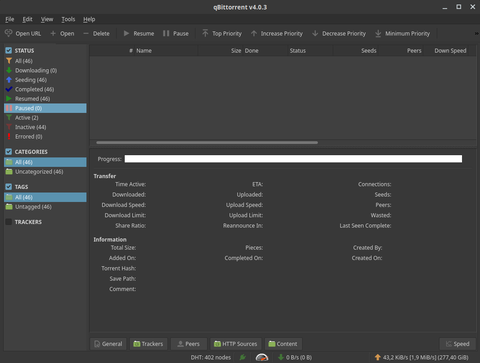Expand the toolbar overflow chevron
The height and width of the screenshot is (363, 480).
tap(477, 33)
